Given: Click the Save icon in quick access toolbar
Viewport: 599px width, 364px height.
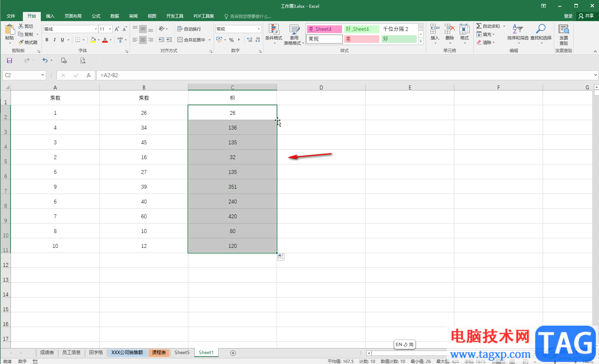Looking at the screenshot, I should click(x=10, y=61).
